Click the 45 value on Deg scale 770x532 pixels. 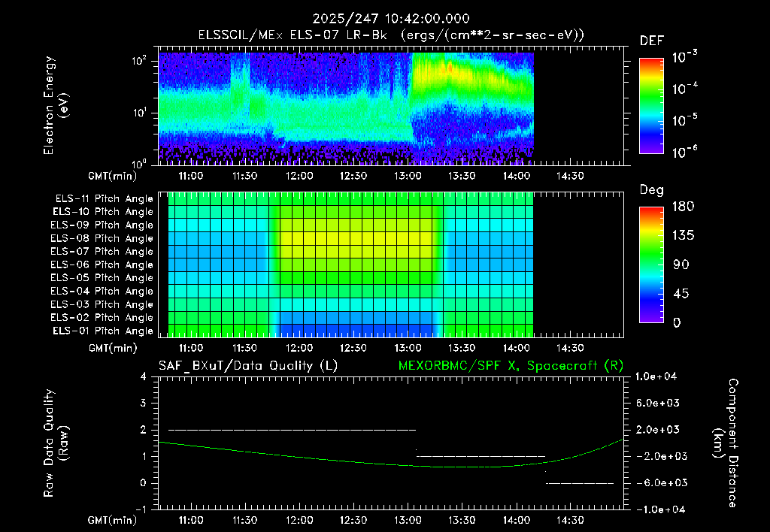click(x=680, y=294)
